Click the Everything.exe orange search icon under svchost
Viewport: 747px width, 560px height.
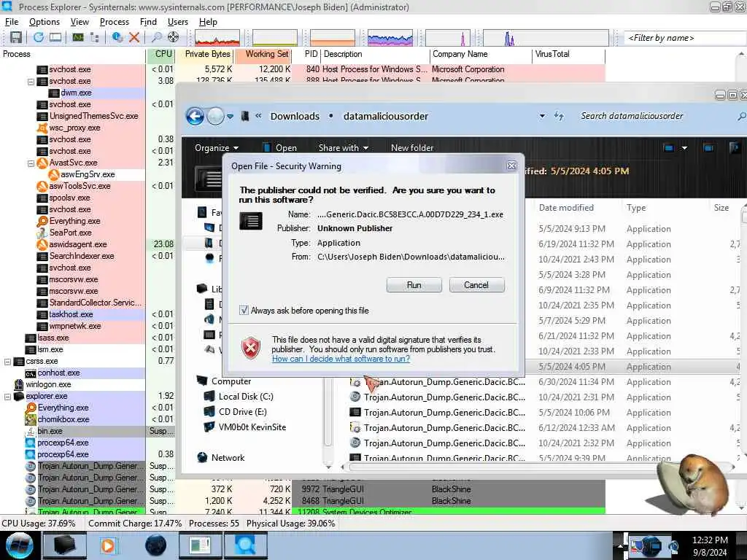(x=42, y=221)
